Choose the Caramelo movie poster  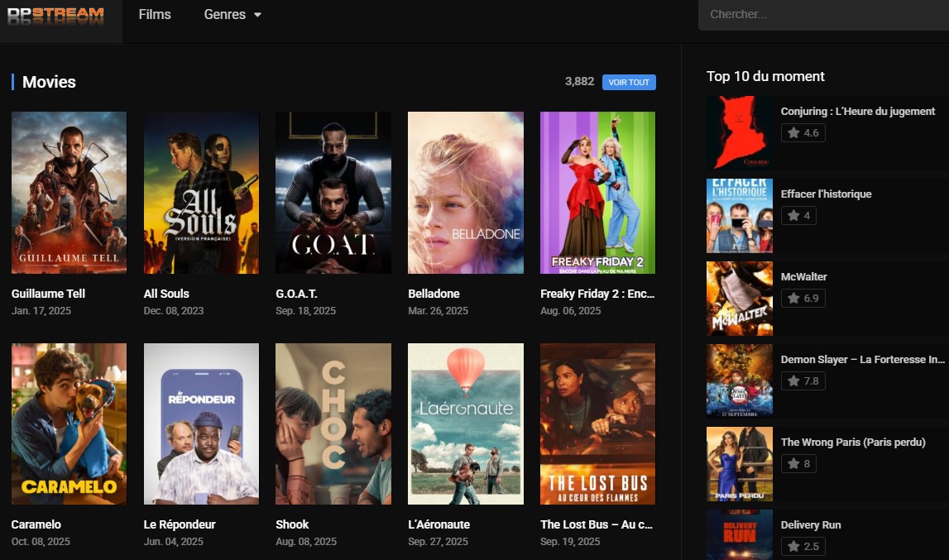(69, 424)
